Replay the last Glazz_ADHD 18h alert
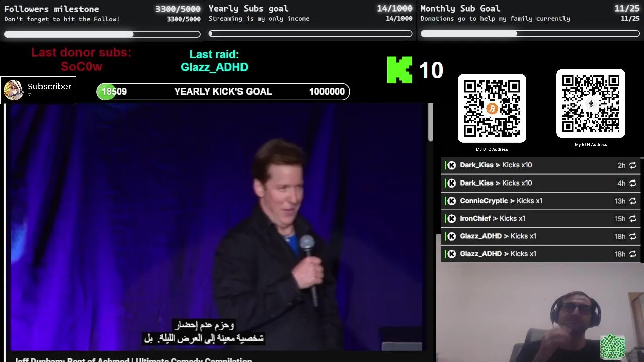This screenshot has height=362, width=644. (x=633, y=254)
